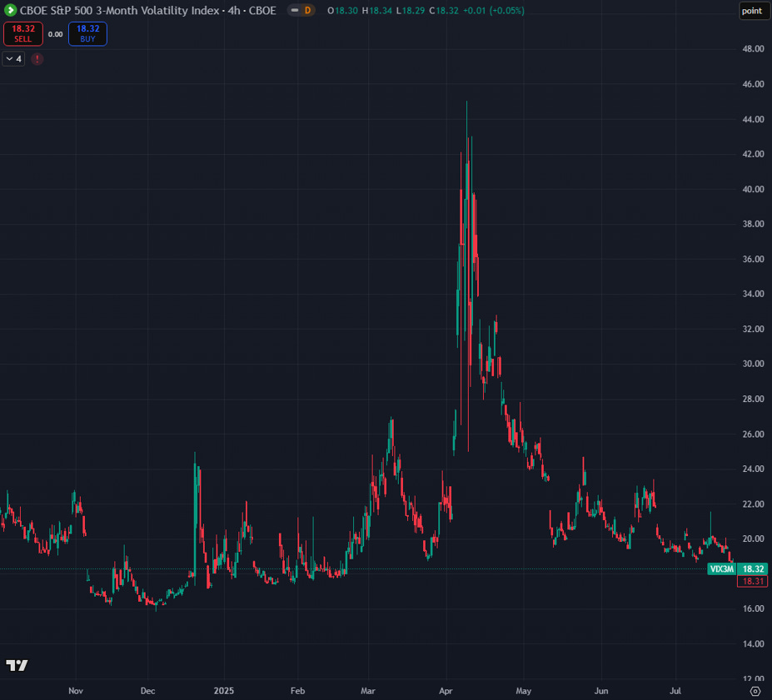The width and height of the screenshot is (772, 700).
Task: Click the Jul label on the time axis
Action: tap(675, 691)
